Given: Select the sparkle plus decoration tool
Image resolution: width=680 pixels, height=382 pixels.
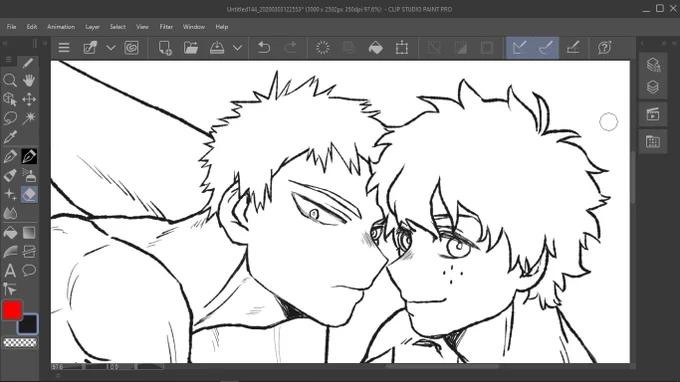Looking at the screenshot, I should point(10,195).
